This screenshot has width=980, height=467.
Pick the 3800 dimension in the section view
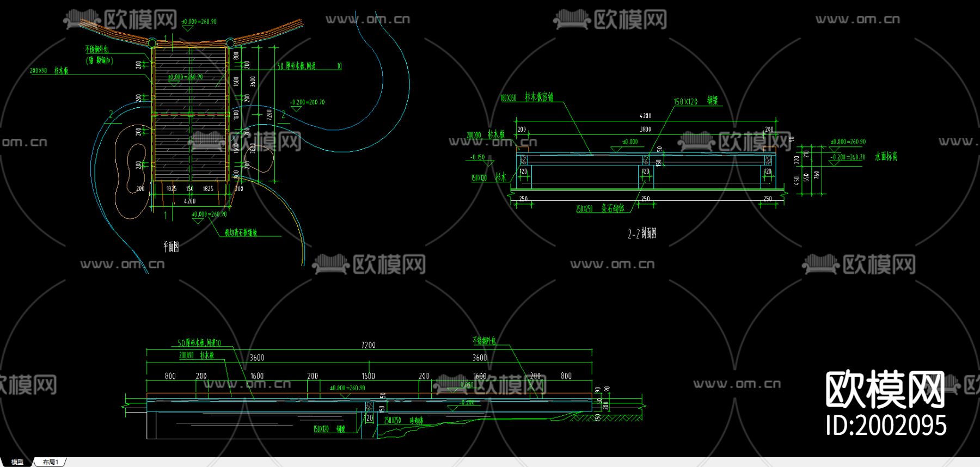pyautogui.click(x=645, y=130)
